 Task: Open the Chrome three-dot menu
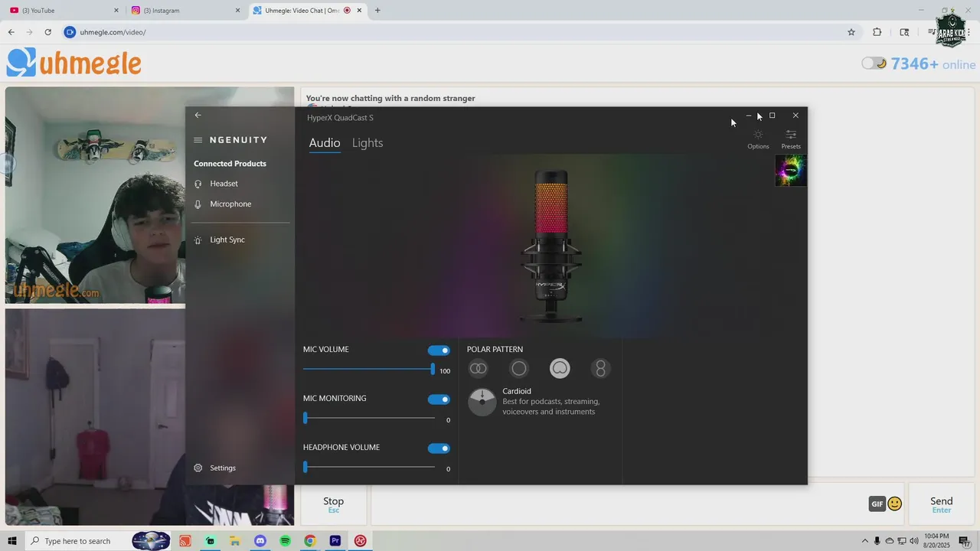(969, 32)
